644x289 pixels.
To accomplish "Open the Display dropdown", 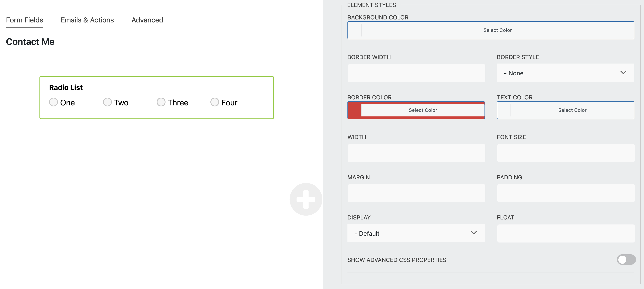I will [x=416, y=233].
